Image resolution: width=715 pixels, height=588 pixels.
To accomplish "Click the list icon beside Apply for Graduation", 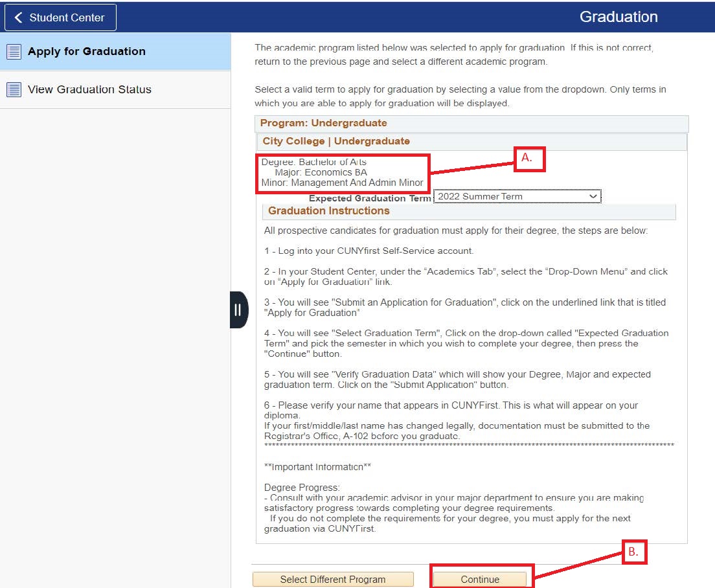I will 14,52.
